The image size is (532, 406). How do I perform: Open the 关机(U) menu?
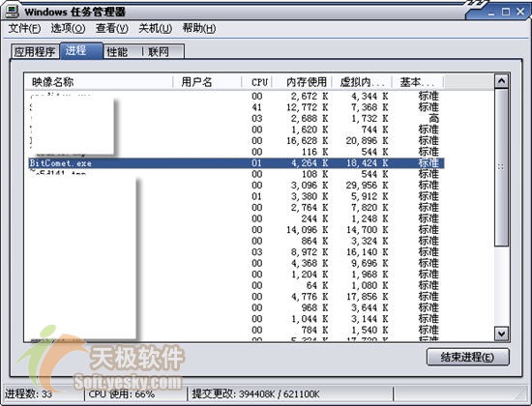coord(155,28)
